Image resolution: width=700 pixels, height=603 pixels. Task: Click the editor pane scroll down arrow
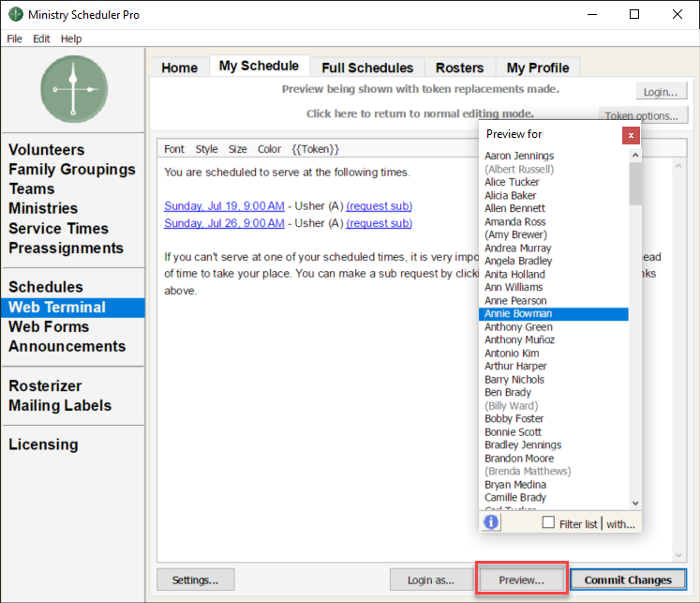678,555
